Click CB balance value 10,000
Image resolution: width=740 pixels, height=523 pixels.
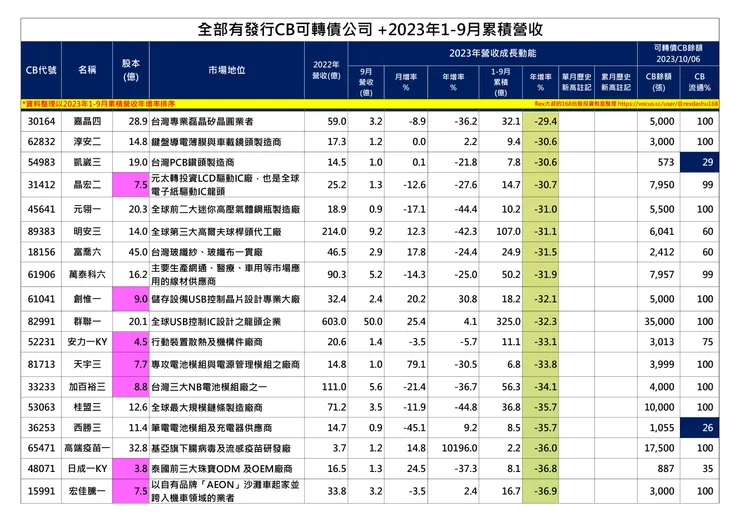tap(659, 407)
